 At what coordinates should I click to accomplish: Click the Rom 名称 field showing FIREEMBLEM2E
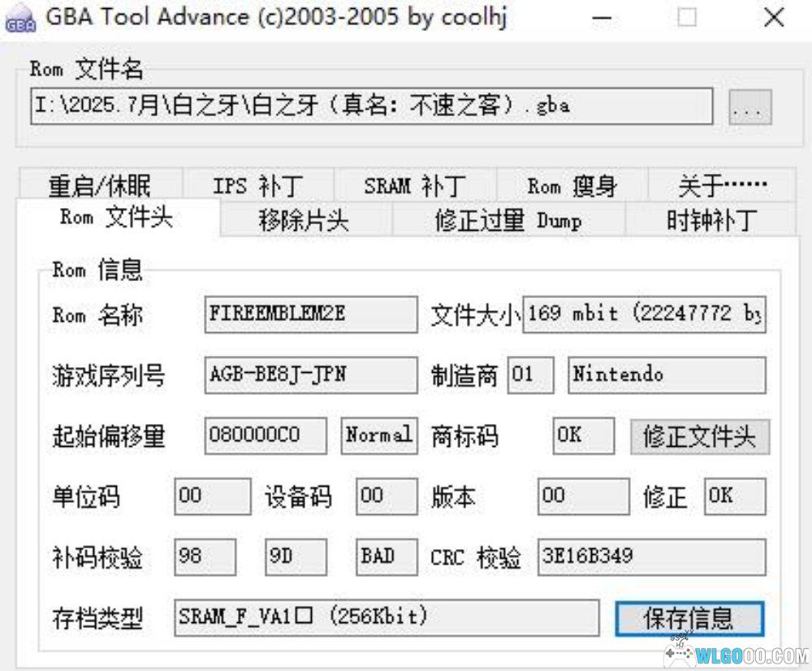[x=310, y=314]
